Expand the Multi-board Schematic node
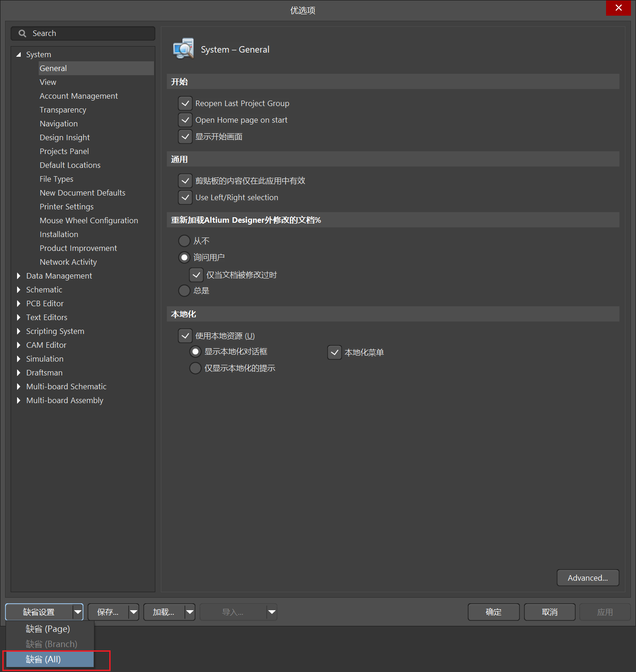The height and width of the screenshot is (672, 636). pyautogui.click(x=18, y=387)
